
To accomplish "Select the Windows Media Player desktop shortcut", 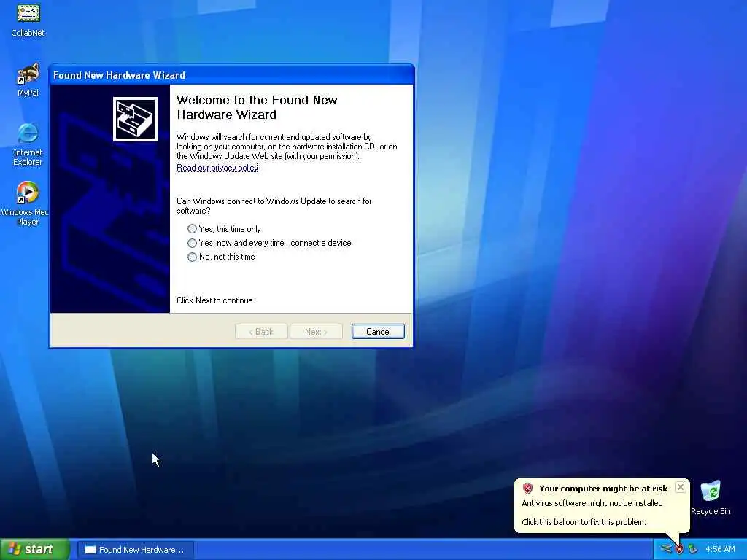I will click(26, 203).
